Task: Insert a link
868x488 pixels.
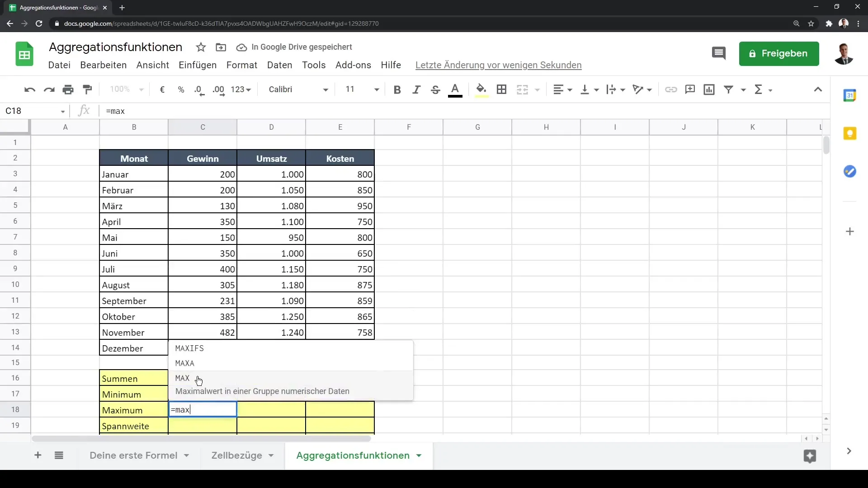Action: pos(671,89)
